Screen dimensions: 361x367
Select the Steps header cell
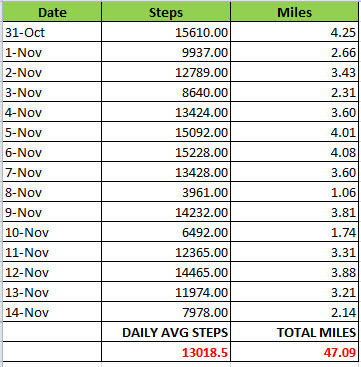(x=166, y=12)
